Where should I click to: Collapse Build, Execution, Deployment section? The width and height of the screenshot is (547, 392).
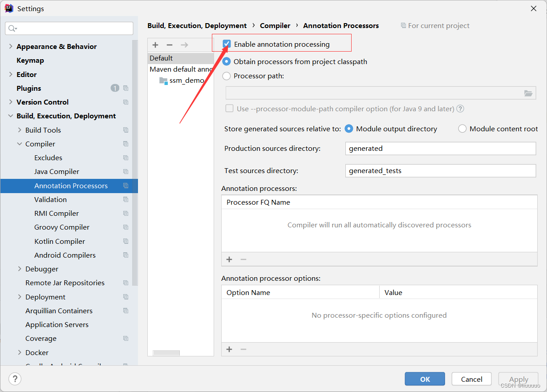tap(11, 116)
